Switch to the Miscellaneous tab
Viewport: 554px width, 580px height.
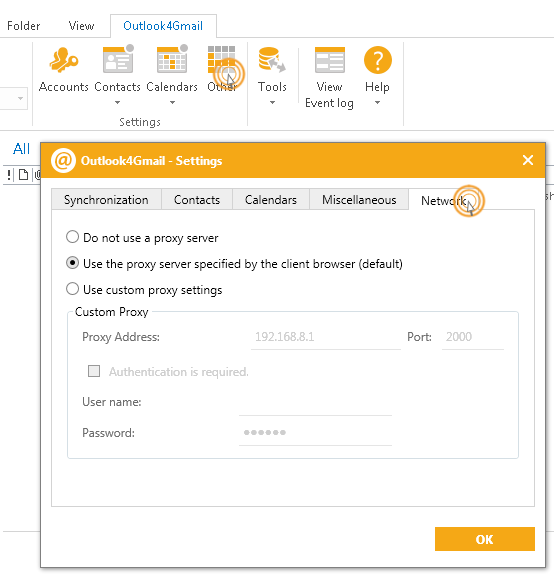tap(359, 200)
